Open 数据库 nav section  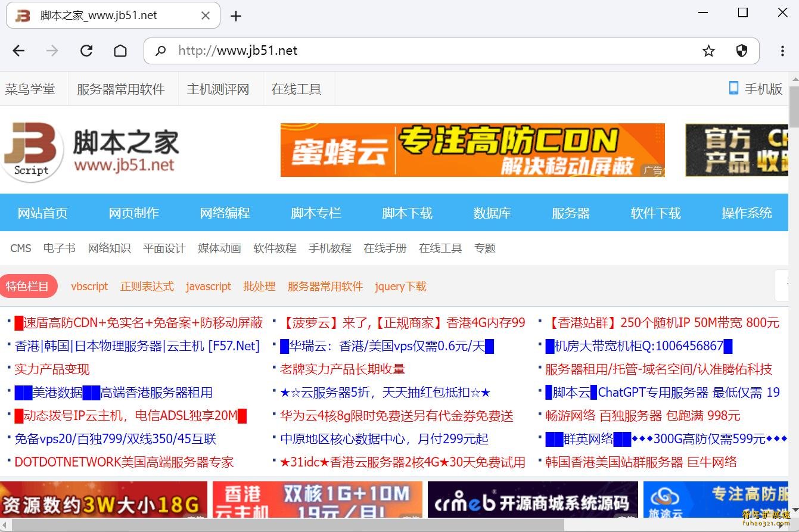[x=492, y=213]
